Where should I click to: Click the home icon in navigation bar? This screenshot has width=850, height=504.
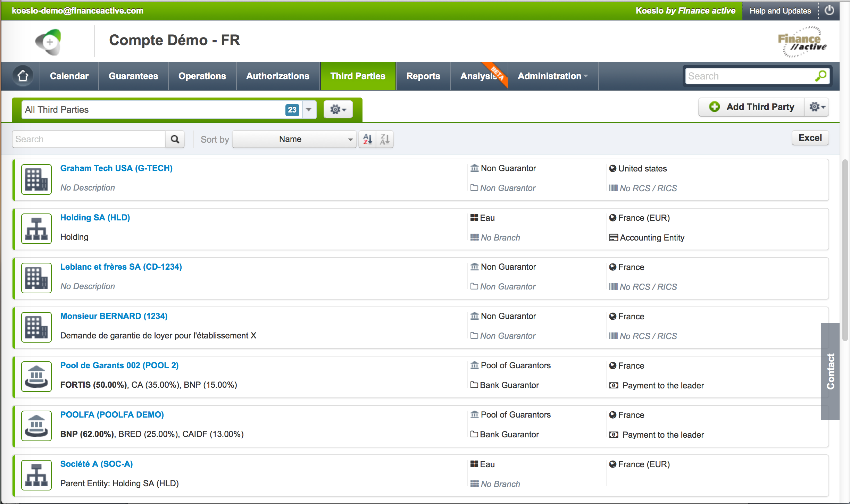(23, 76)
